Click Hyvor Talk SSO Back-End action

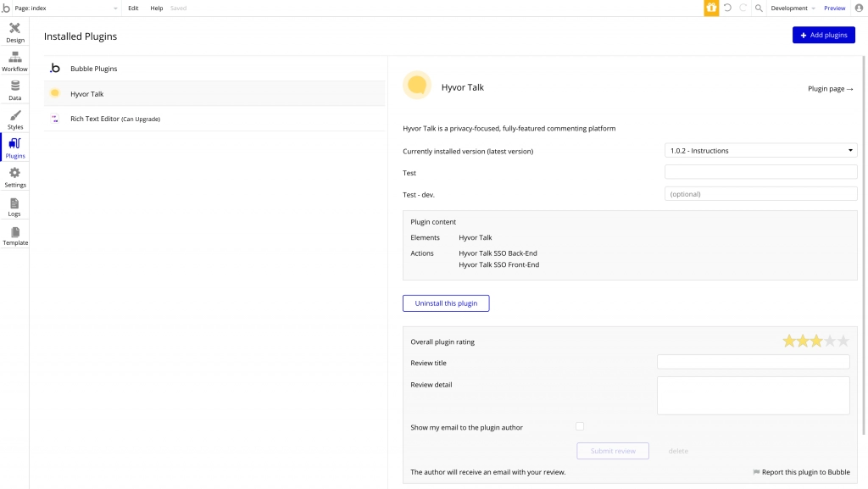click(498, 253)
